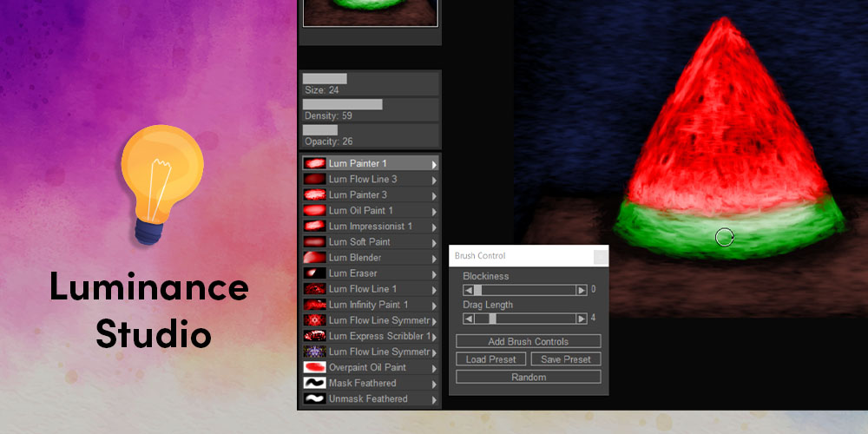This screenshot has width=868, height=434.
Task: Choose the Lum Flow Line 3 brush icon
Action: pyautogui.click(x=314, y=180)
